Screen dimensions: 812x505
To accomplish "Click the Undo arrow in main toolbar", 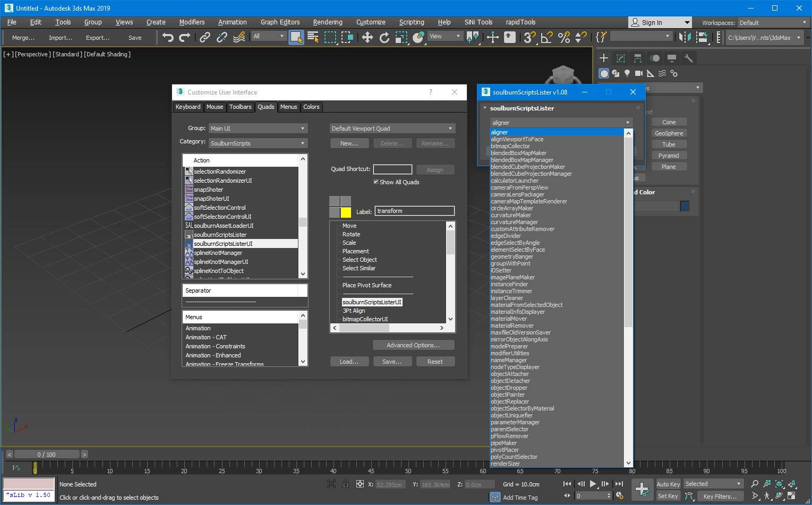I will (x=168, y=37).
